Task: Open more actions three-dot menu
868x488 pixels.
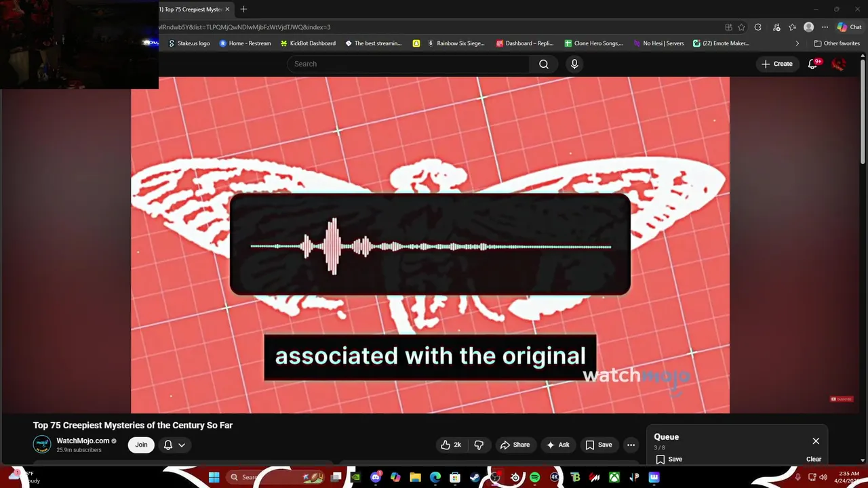Action: 631,445
